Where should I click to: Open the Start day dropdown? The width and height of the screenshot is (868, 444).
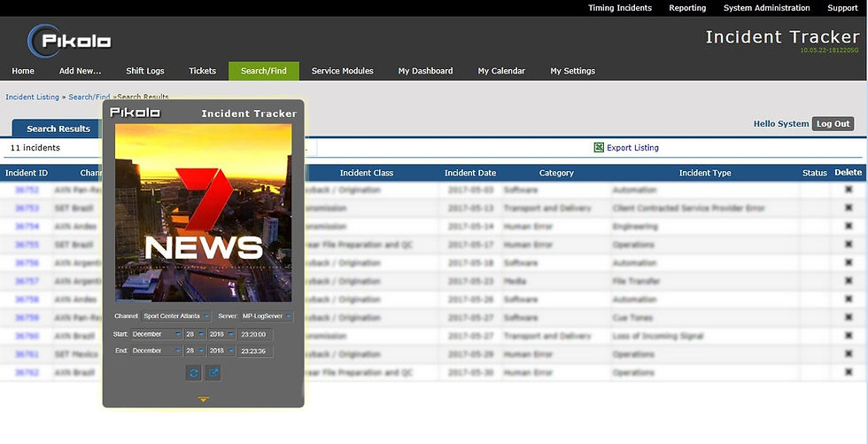(195, 334)
